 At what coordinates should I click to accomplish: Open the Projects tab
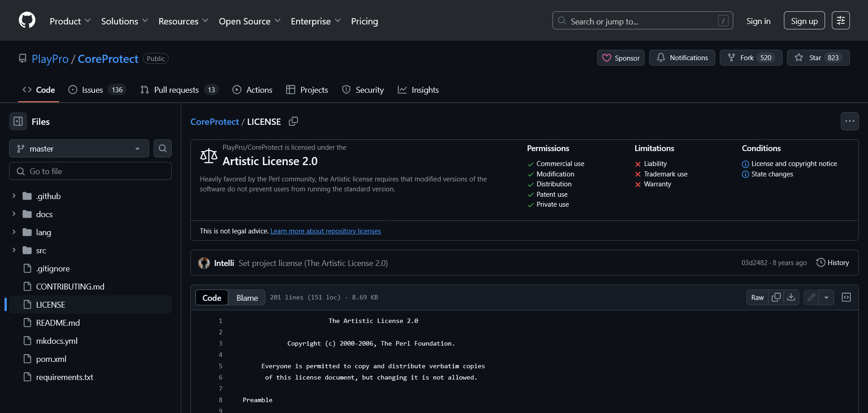307,90
